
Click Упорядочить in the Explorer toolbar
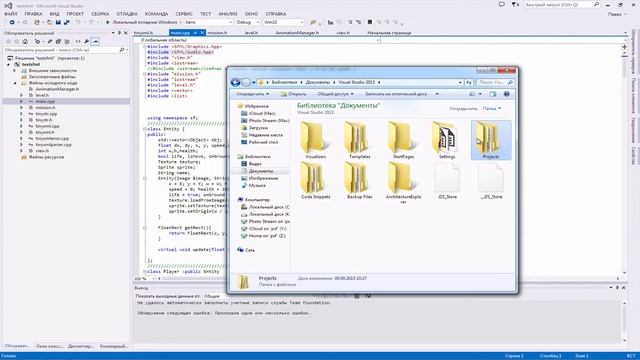point(253,94)
